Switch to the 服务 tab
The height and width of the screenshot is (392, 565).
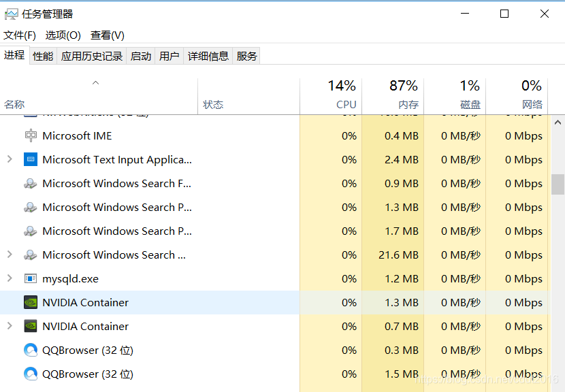[x=246, y=56]
